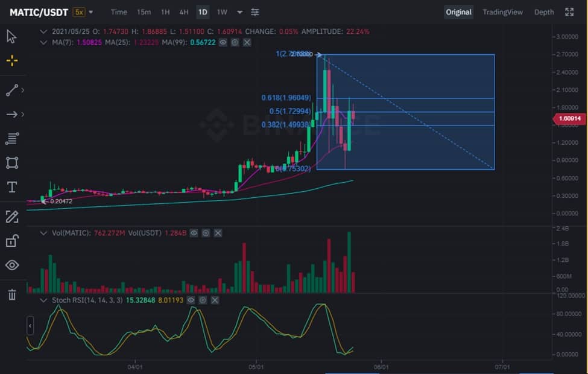Click the Stoch RSI value 15.32848
Viewport: 588px width, 374px height.
tap(141, 300)
